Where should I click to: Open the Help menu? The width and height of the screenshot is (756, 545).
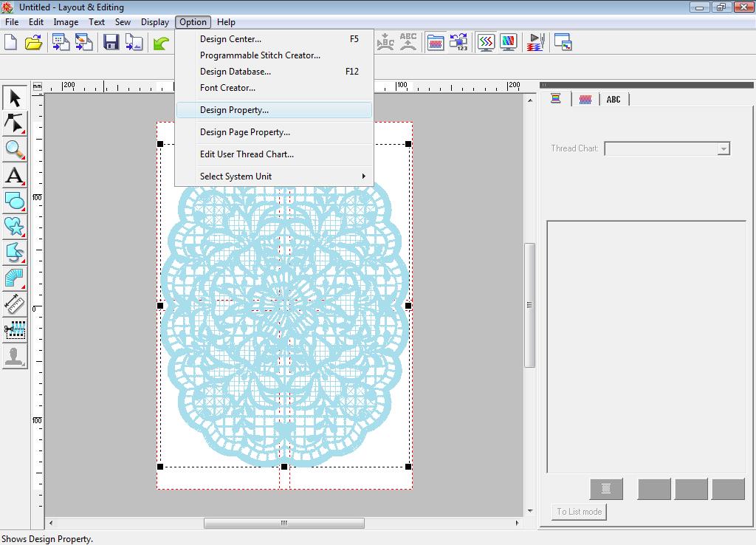tap(226, 22)
